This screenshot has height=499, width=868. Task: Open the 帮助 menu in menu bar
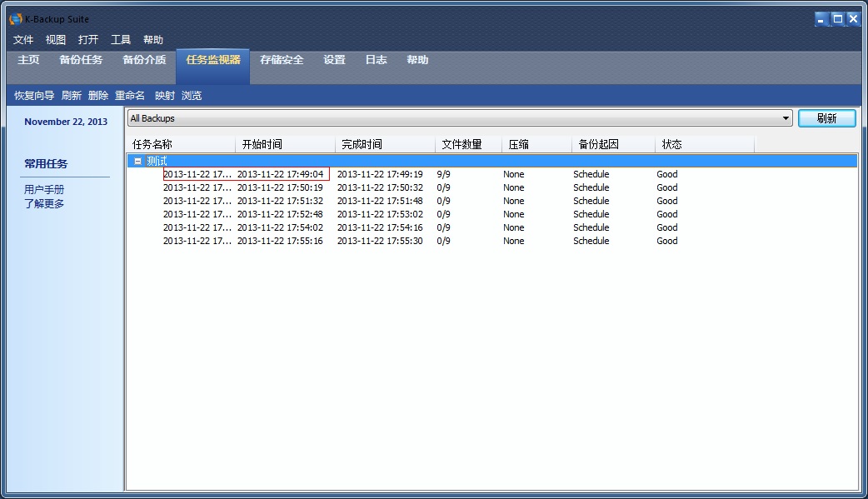153,40
